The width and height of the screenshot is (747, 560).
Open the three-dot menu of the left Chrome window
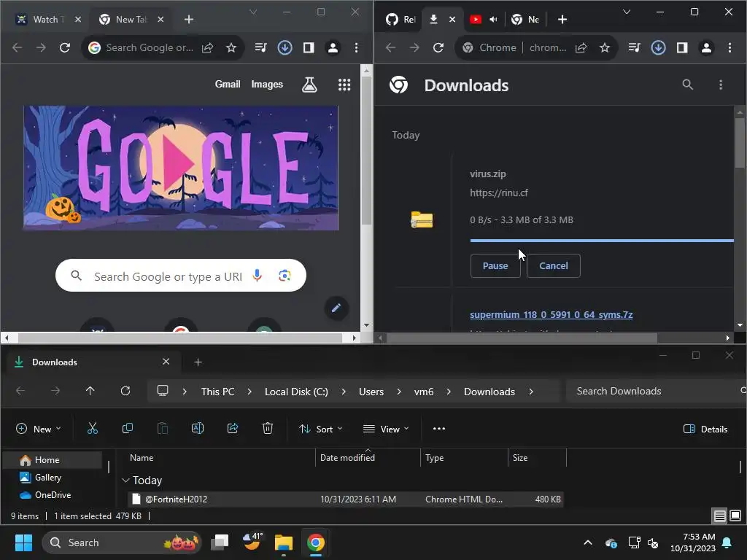click(x=356, y=47)
